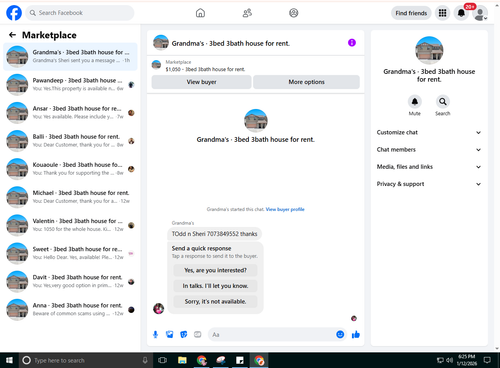Choose a GIF icon
Viewport: 500px width, 368px height.
pos(198,334)
